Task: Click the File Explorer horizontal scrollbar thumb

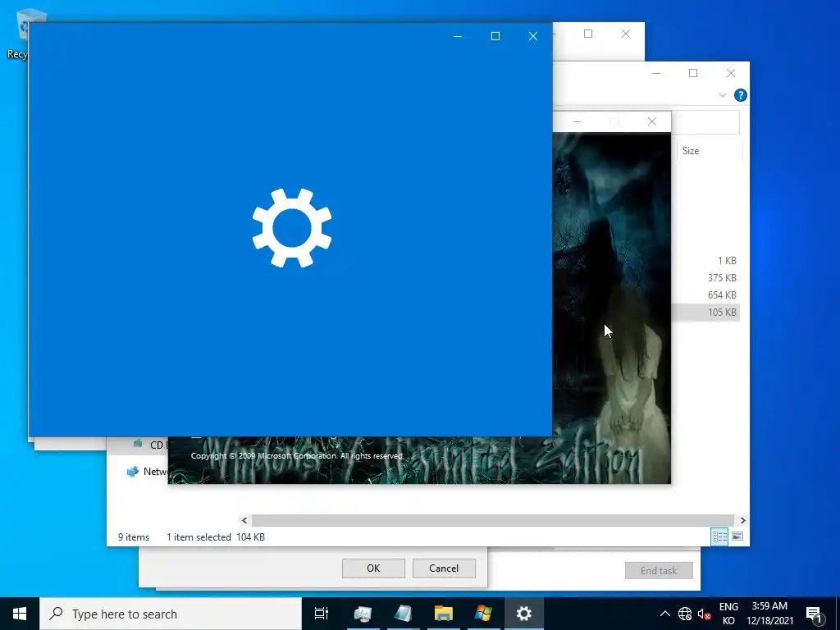Action: (493, 520)
